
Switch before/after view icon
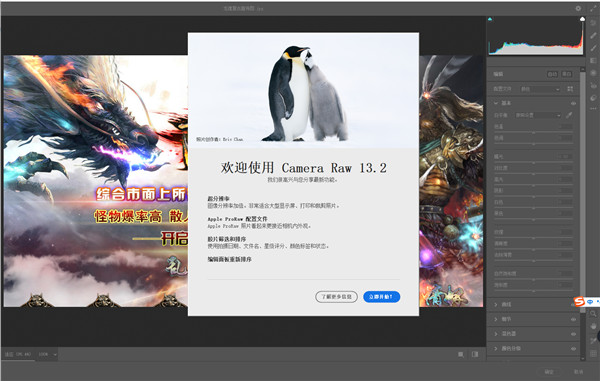(475, 355)
